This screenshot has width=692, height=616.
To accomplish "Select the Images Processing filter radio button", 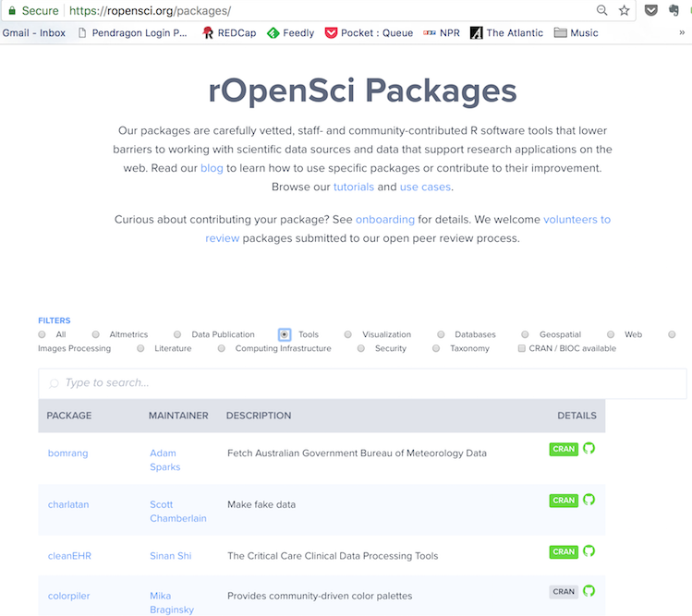I will tap(672, 334).
